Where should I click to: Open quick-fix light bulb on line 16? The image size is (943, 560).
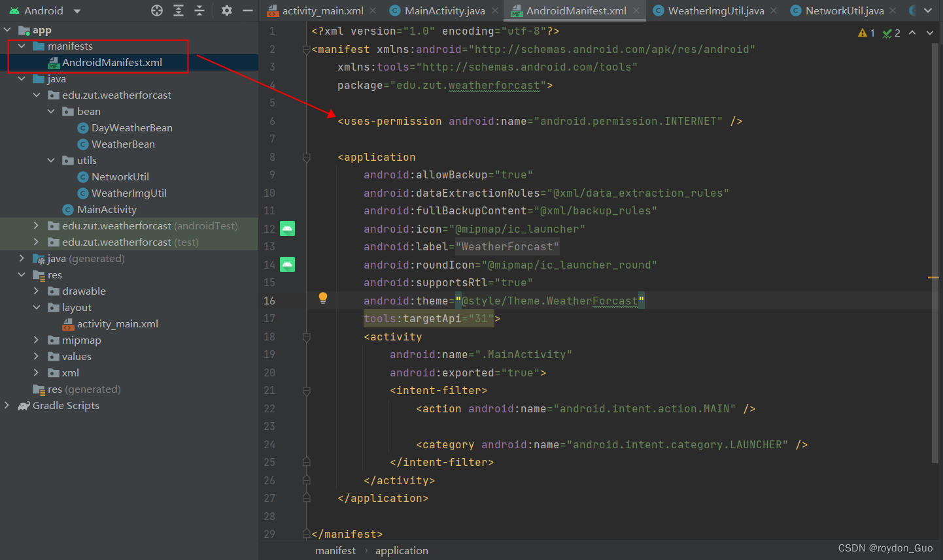click(x=322, y=298)
